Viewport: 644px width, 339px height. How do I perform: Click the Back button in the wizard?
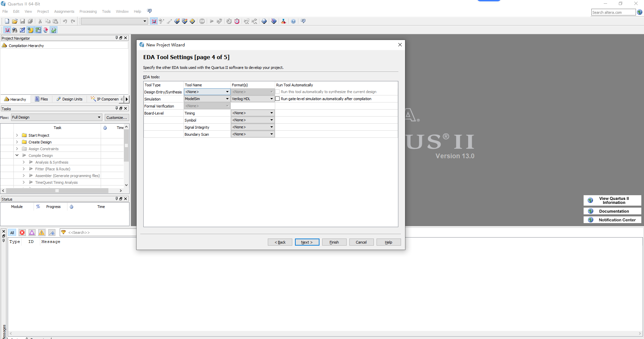(280, 242)
